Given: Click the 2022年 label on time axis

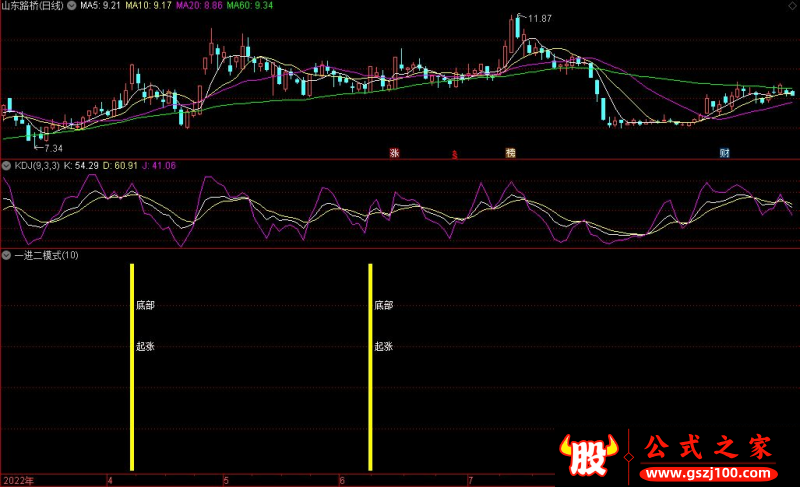Looking at the screenshot, I should 17,480.
